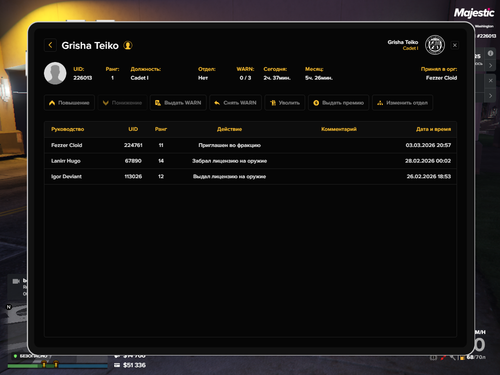Issue a warning via Выдать WARN
The height and width of the screenshot is (375, 500).
[x=178, y=103]
